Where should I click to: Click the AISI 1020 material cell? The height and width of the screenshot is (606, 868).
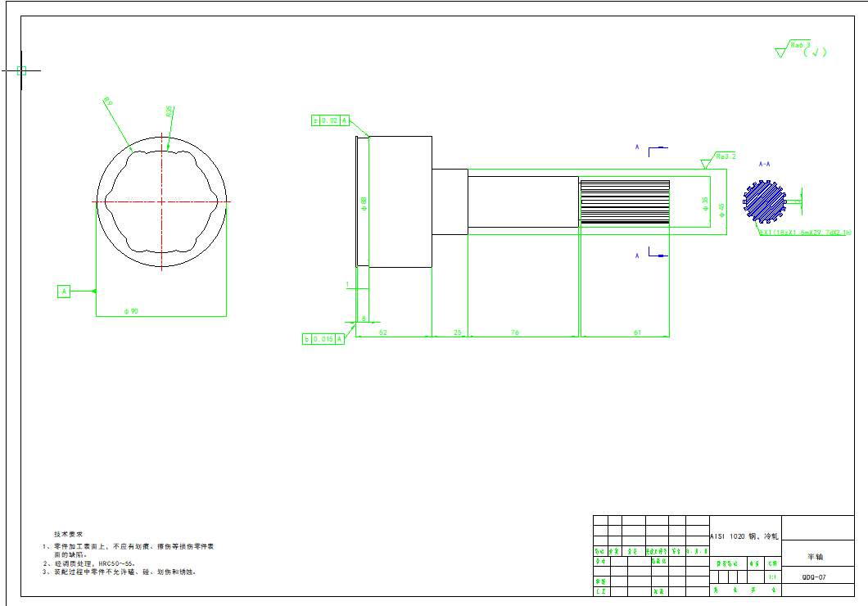745,536
